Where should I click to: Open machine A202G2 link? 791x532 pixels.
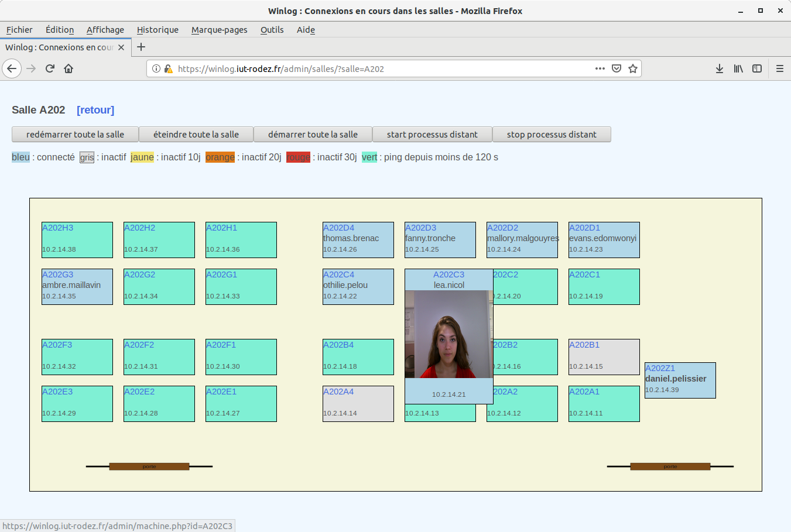[x=139, y=274]
